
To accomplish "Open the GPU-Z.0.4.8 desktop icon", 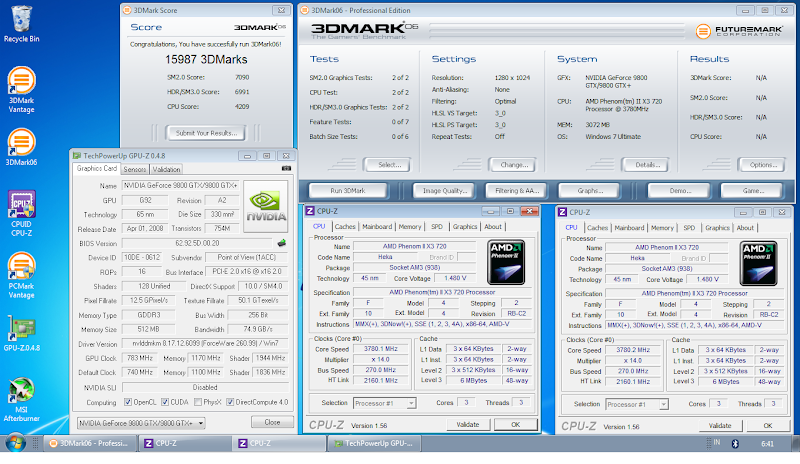I will click(21, 333).
